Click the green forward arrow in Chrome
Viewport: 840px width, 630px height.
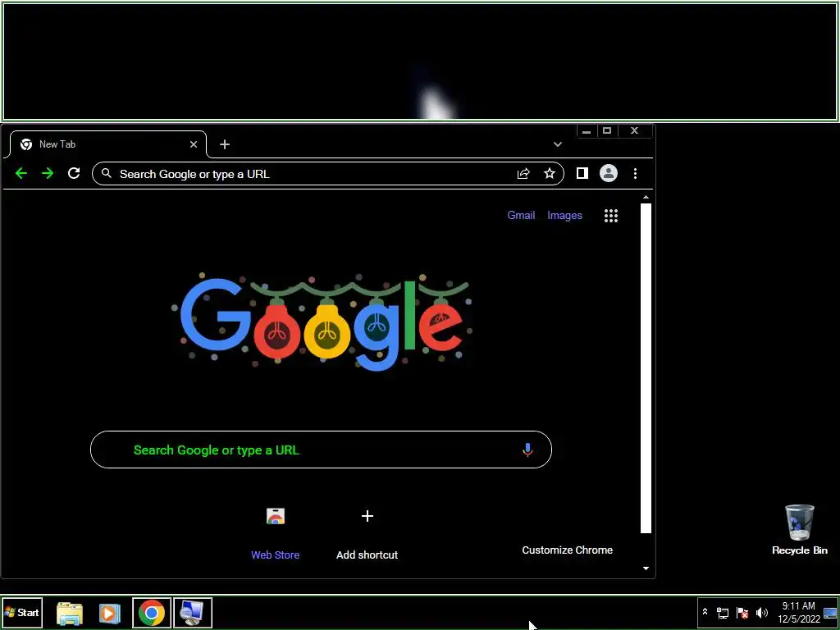[48, 173]
